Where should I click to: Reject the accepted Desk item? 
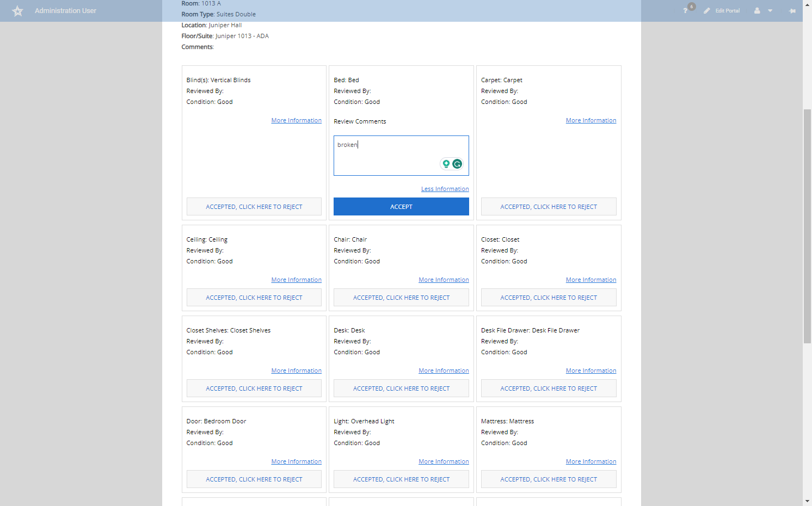coord(401,388)
